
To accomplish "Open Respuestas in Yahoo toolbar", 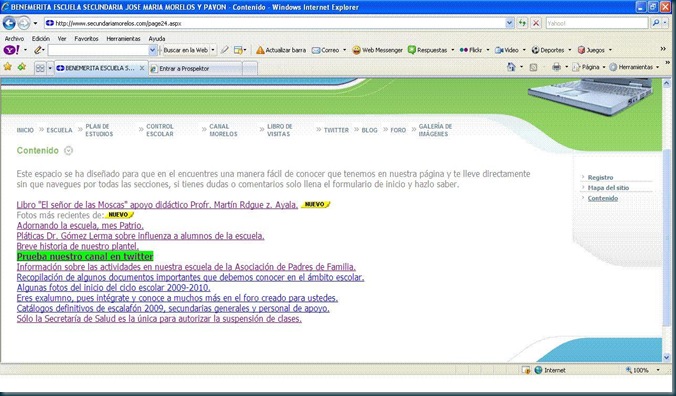I will point(428,50).
